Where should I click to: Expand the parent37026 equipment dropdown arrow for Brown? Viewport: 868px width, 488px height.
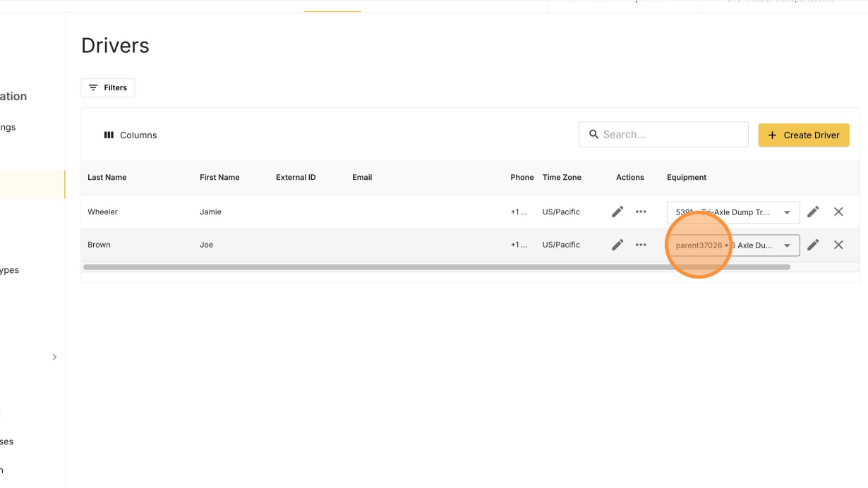tap(787, 245)
